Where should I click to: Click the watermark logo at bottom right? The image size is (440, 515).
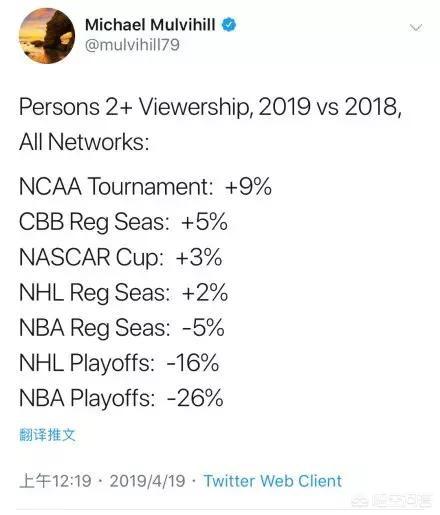click(392, 500)
